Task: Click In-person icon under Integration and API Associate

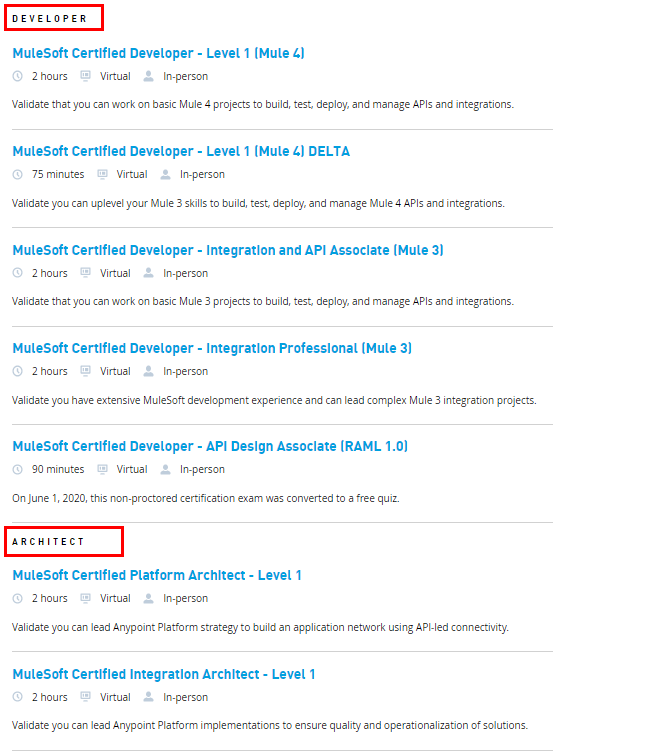Action: tap(149, 273)
